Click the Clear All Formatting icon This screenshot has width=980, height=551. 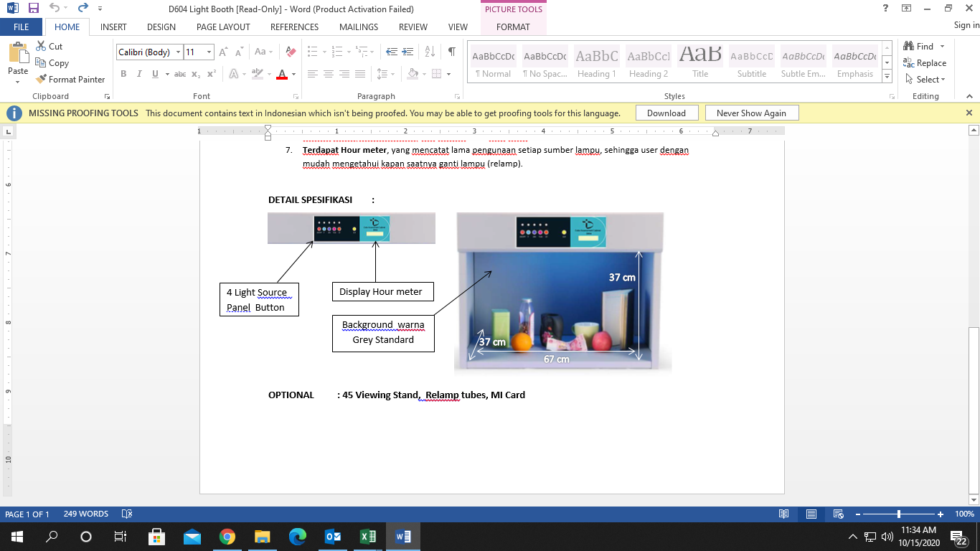pos(291,52)
